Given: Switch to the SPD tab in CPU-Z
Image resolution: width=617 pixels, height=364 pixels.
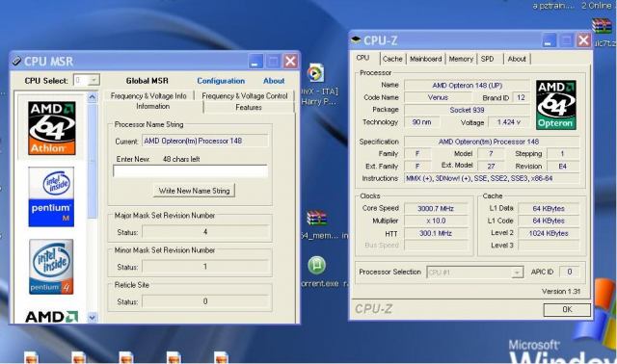Looking at the screenshot, I should pyautogui.click(x=487, y=59).
